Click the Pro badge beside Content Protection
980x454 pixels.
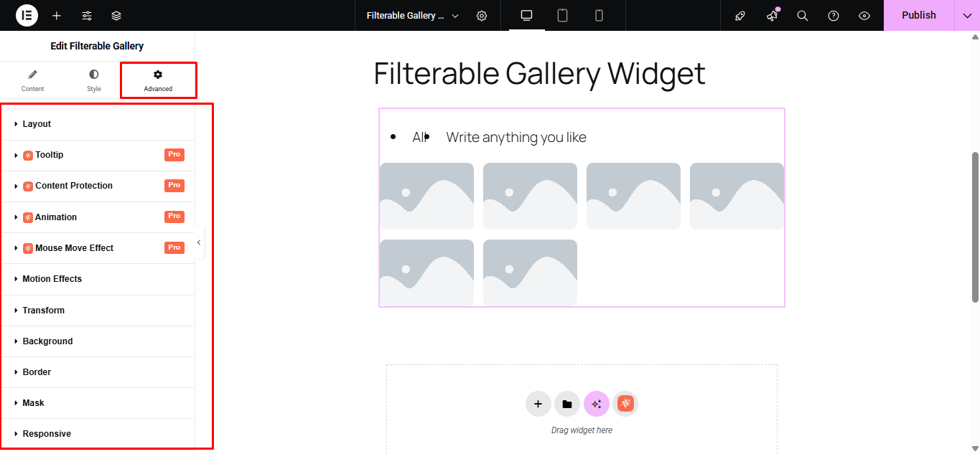[174, 185]
